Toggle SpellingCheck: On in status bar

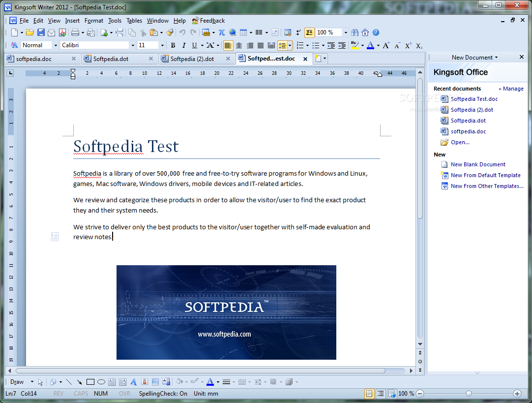[x=163, y=394]
